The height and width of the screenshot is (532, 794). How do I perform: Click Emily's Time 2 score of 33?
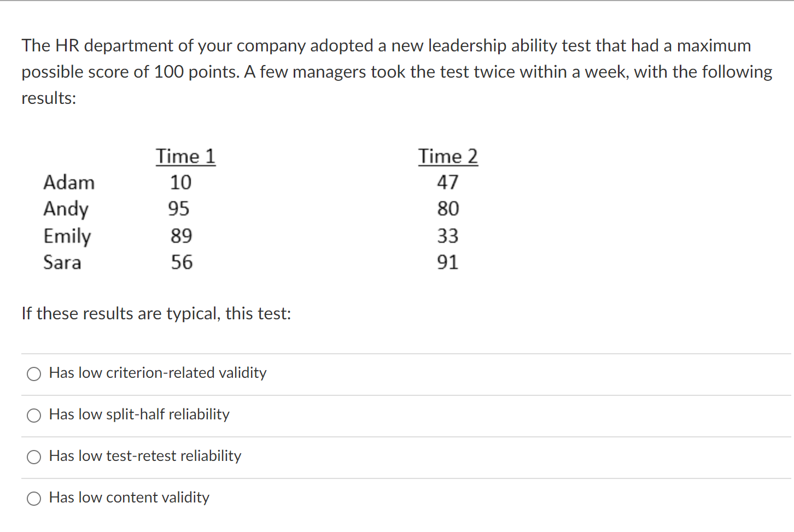click(x=448, y=236)
